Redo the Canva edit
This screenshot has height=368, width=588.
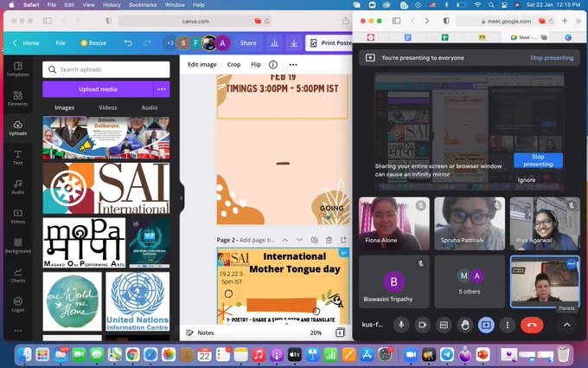pos(147,42)
